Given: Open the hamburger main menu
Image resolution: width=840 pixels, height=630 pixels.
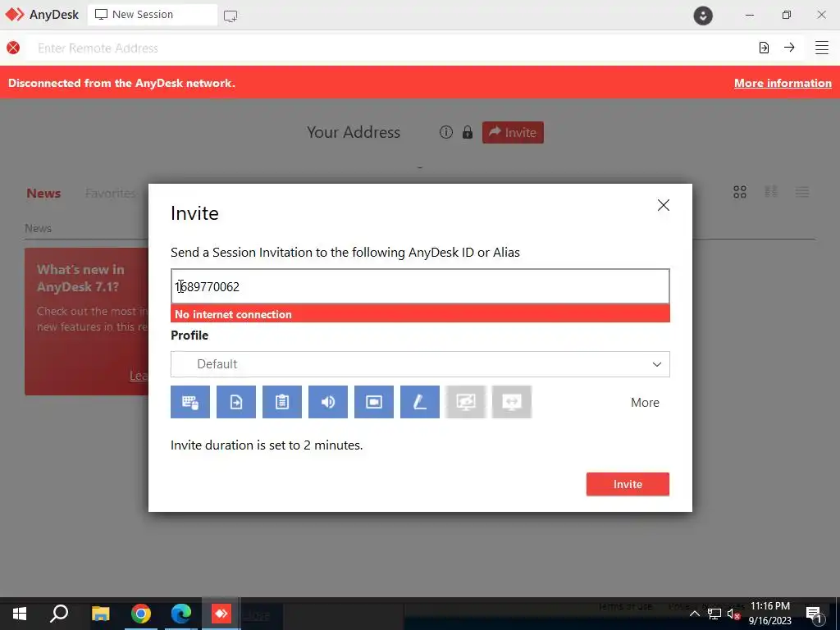Looking at the screenshot, I should pyautogui.click(x=822, y=48).
